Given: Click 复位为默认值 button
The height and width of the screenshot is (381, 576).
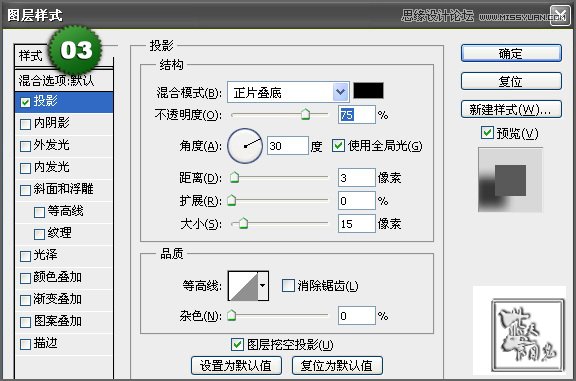Looking at the screenshot, I should click(x=337, y=365).
